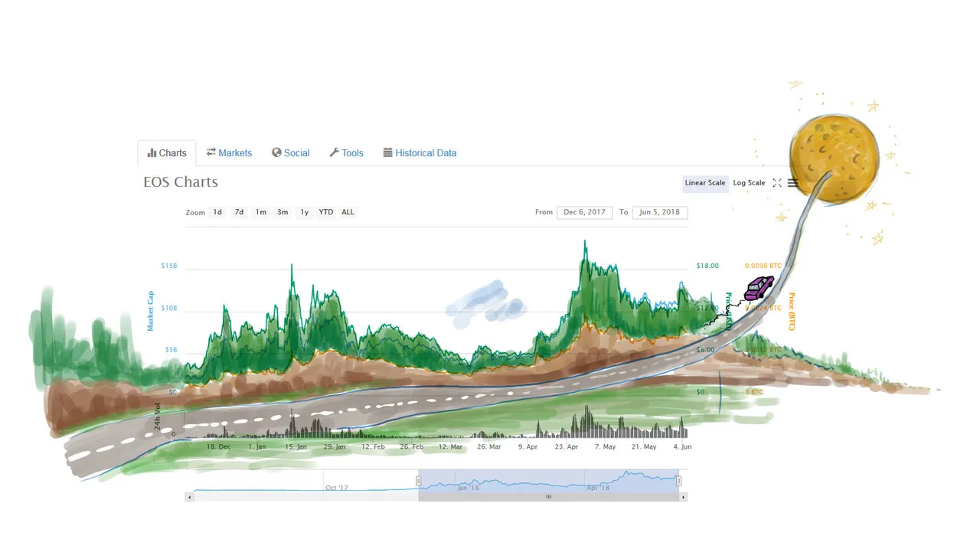Click the navigator scrollbar thumb
The height and width of the screenshot is (536, 980).
[x=549, y=497]
